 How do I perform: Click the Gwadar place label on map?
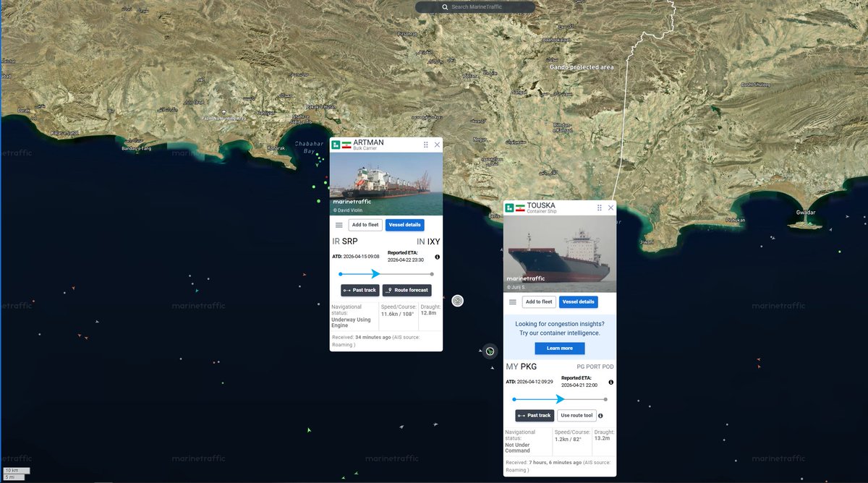tap(805, 213)
